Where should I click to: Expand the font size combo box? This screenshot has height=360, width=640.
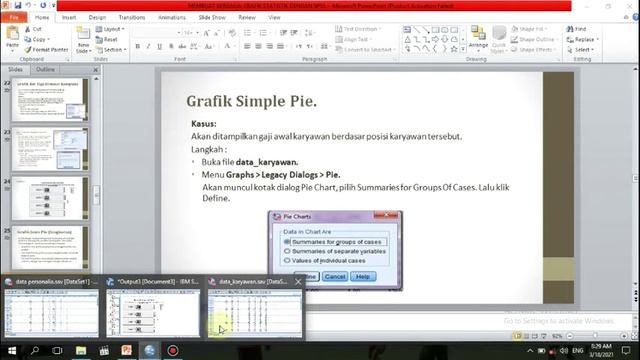tap(198, 33)
